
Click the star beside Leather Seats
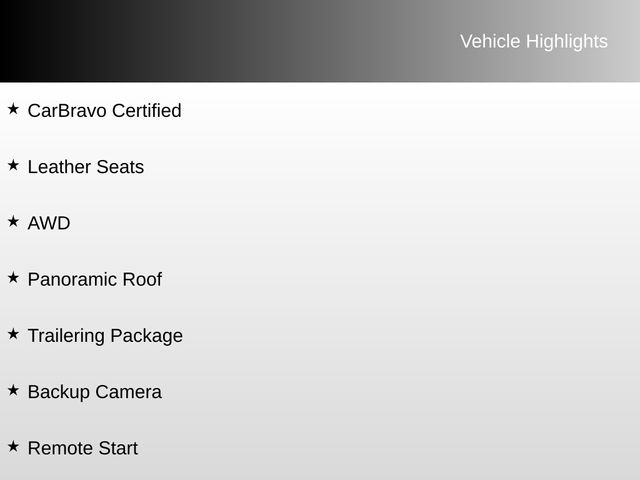click(x=13, y=165)
